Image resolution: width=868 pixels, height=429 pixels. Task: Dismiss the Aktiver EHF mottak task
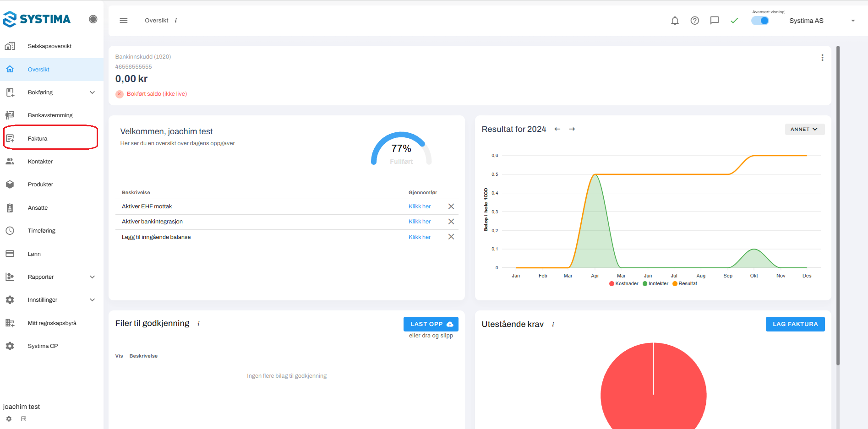coord(451,206)
